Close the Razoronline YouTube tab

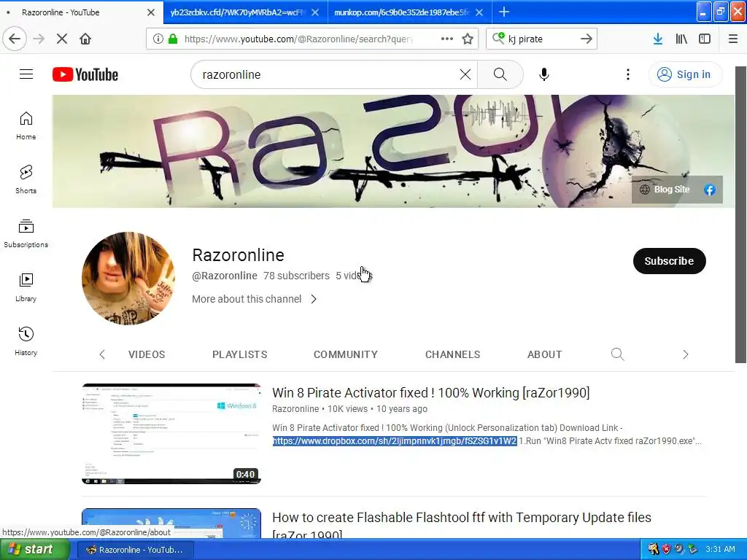pyautogui.click(x=150, y=12)
